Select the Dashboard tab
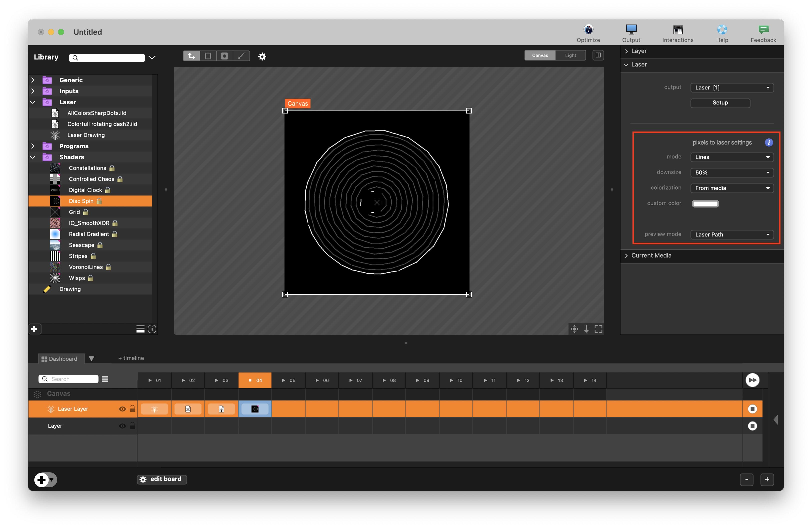The width and height of the screenshot is (812, 528). pos(60,359)
